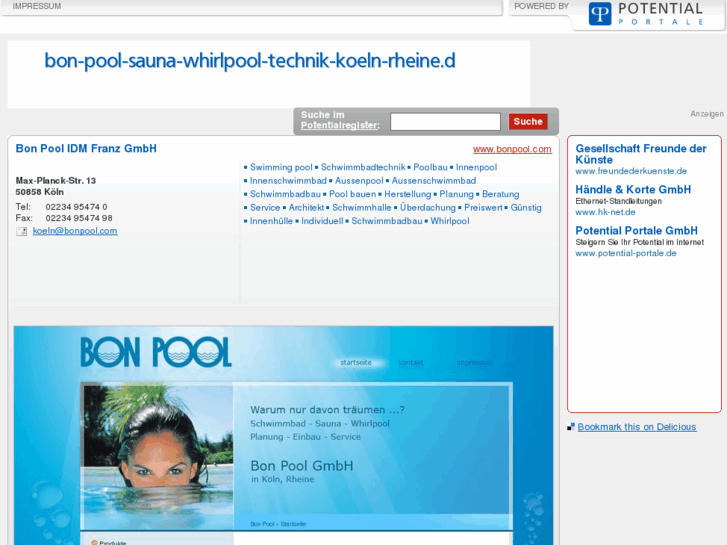Select the Innenhülle keyword
Image resolution: width=727 pixels, height=545 pixels.
(271, 221)
